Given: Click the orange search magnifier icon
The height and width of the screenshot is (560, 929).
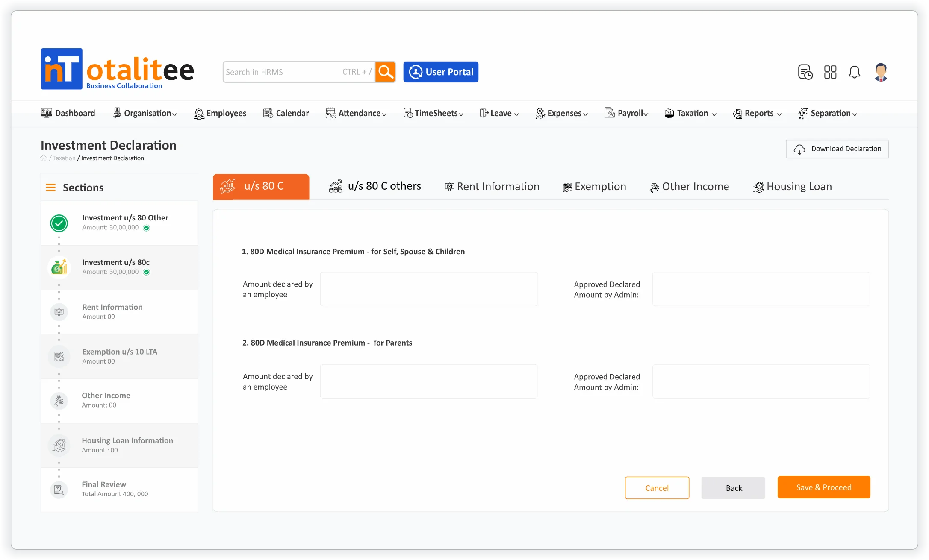Looking at the screenshot, I should 385,72.
